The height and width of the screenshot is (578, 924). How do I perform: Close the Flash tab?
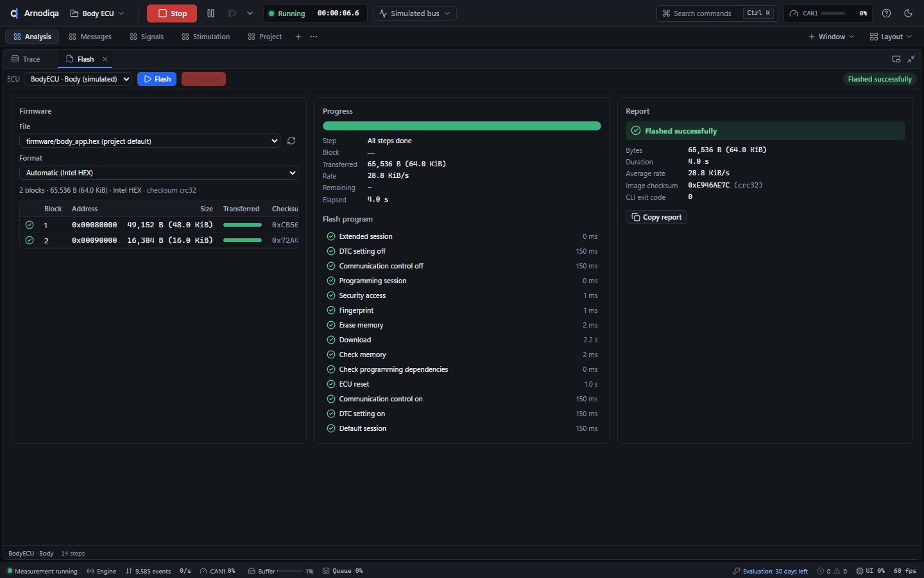coord(105,59)
